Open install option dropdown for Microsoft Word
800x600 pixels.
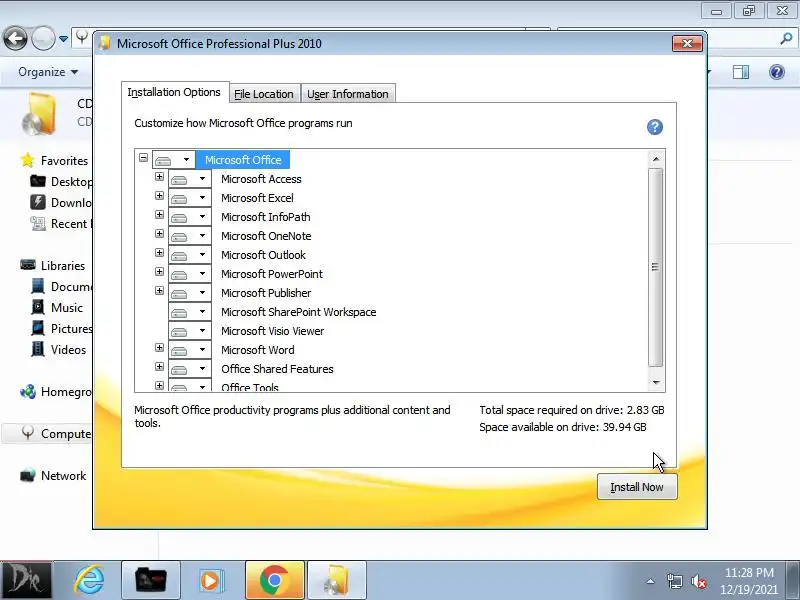pyautogui.click(x=203, y=350)
